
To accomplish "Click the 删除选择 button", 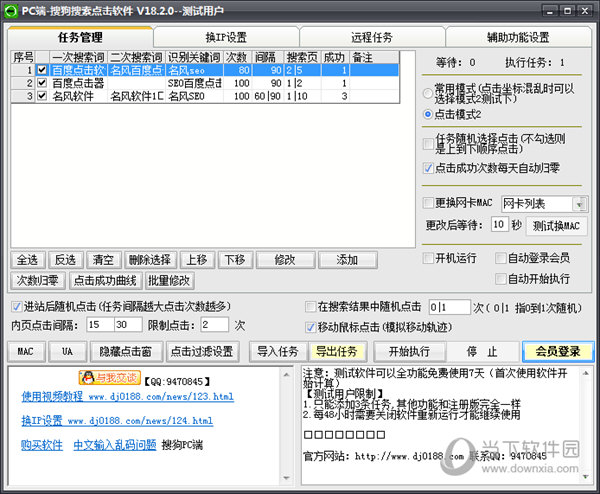I will coord(150,260).
